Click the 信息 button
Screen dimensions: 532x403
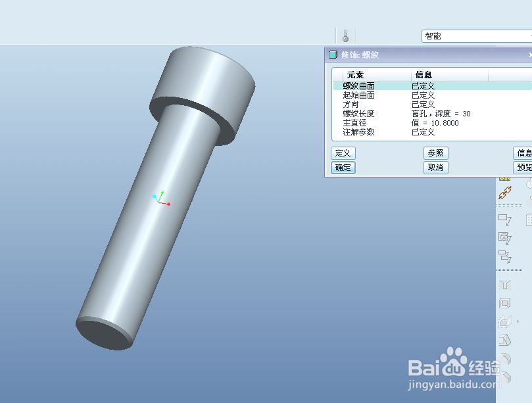[x=523, y=153]
